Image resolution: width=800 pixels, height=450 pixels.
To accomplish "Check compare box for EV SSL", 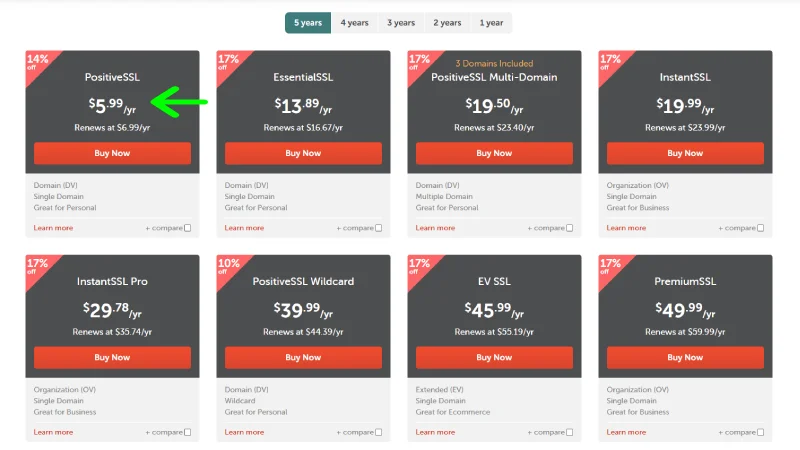I will (569, 432).
